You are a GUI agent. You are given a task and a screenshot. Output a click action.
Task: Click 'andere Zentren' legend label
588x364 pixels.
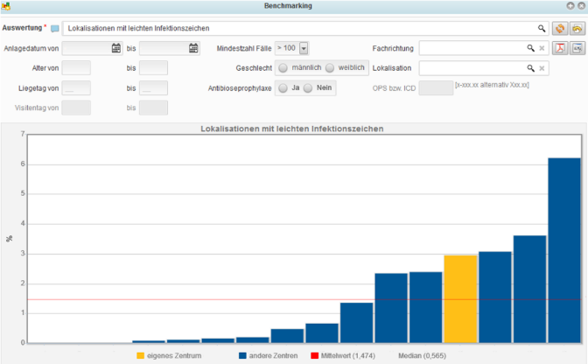(273, 355)
